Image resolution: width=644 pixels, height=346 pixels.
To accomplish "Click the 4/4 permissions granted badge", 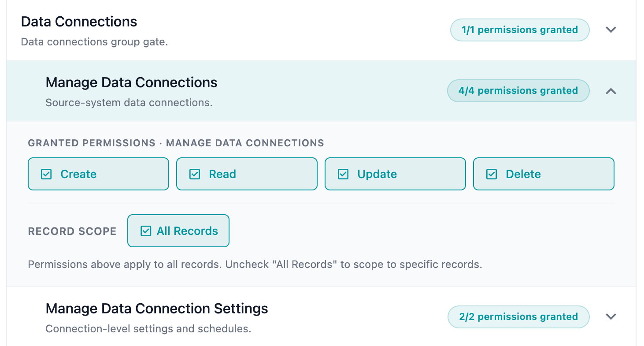I will [518, 91].
